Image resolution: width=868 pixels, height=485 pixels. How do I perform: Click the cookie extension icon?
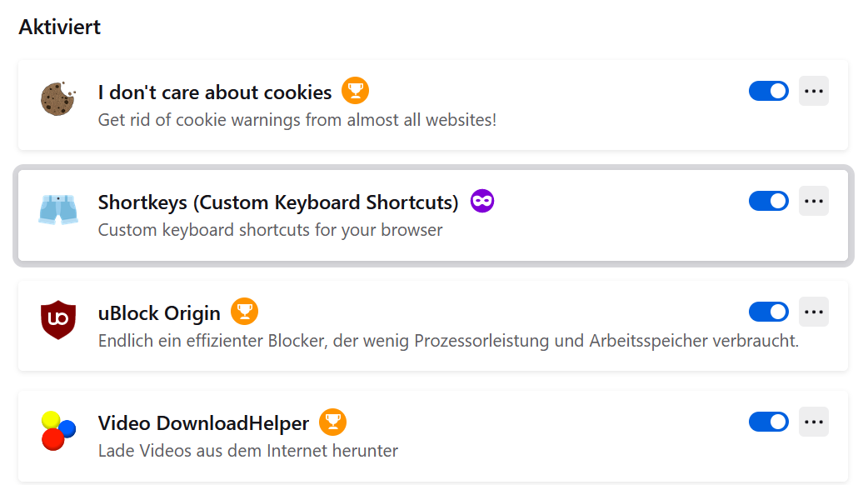coord(57,98)
